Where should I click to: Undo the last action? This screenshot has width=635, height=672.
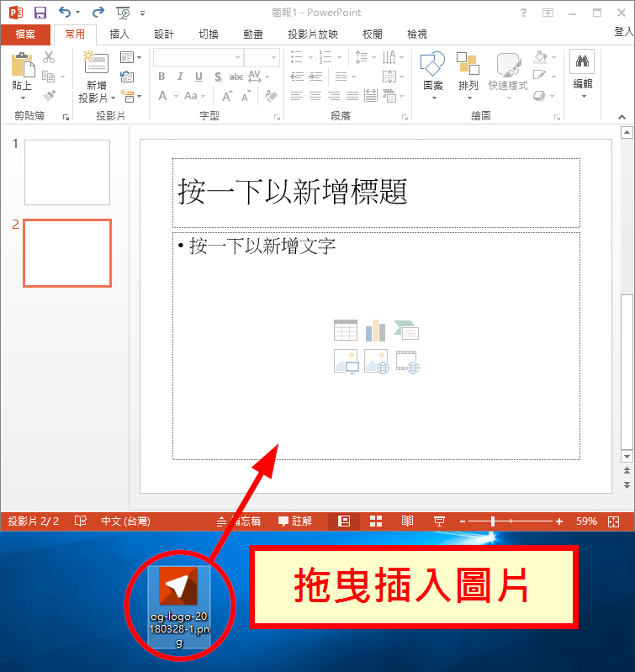65,13
